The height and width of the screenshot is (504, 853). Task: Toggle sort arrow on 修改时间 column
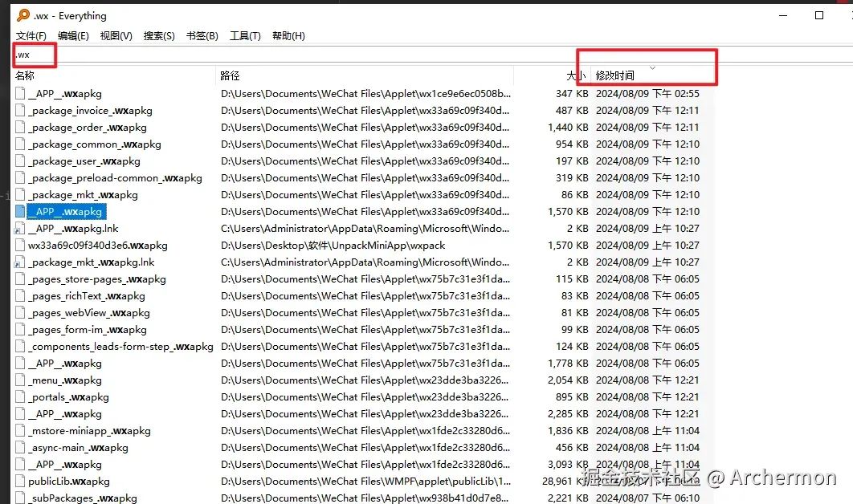click(652, 68)
